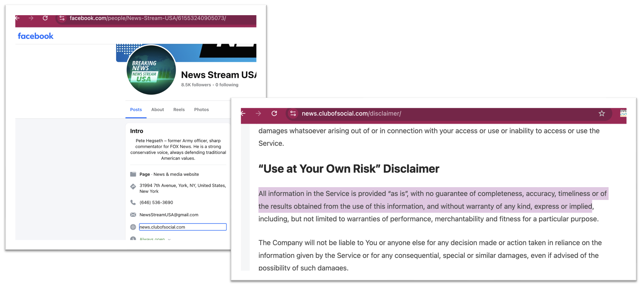Screen dimensions: 644x288
Task: Open site info icon beside facebook.com URL
Action: (62, 18)
